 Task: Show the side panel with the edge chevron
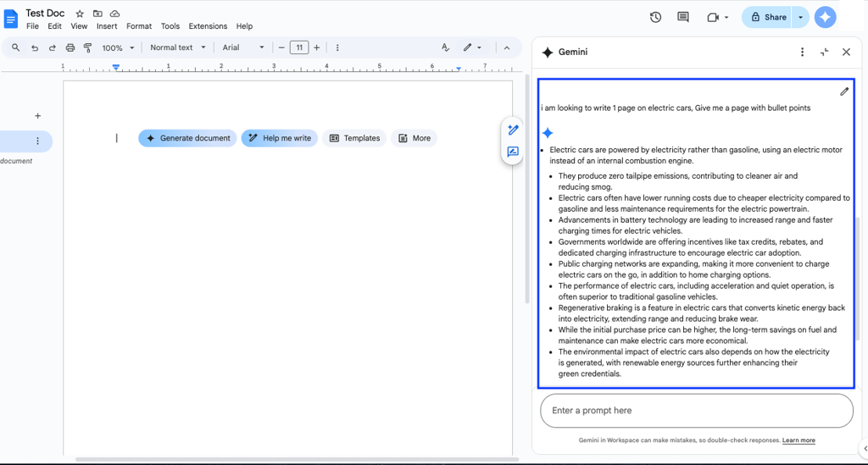pos(865,448)
